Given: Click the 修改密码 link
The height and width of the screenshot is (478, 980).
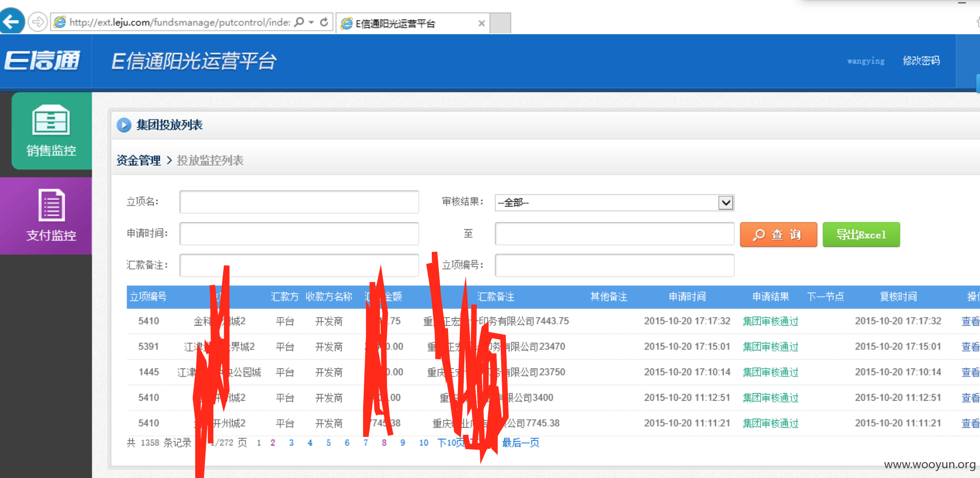Looking at the screenshot, I should tap(921, 61).
